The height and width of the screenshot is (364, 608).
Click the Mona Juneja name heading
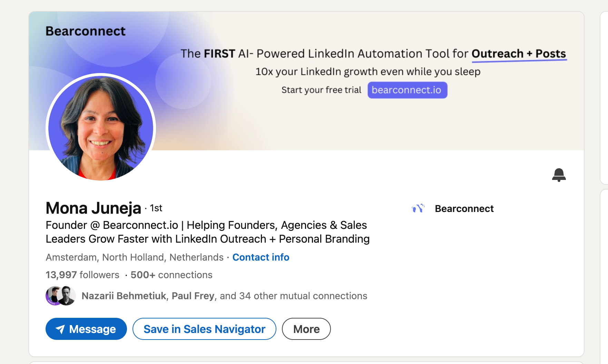(93, 208)
